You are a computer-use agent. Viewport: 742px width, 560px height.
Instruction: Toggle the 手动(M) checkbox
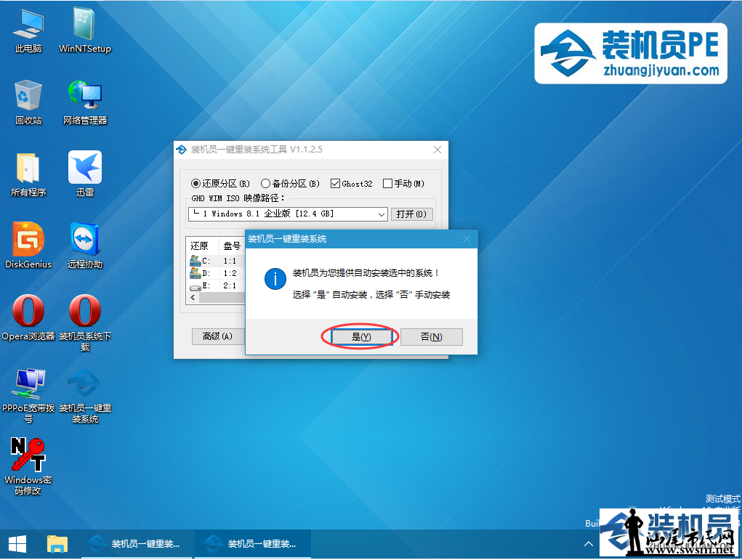403,184
